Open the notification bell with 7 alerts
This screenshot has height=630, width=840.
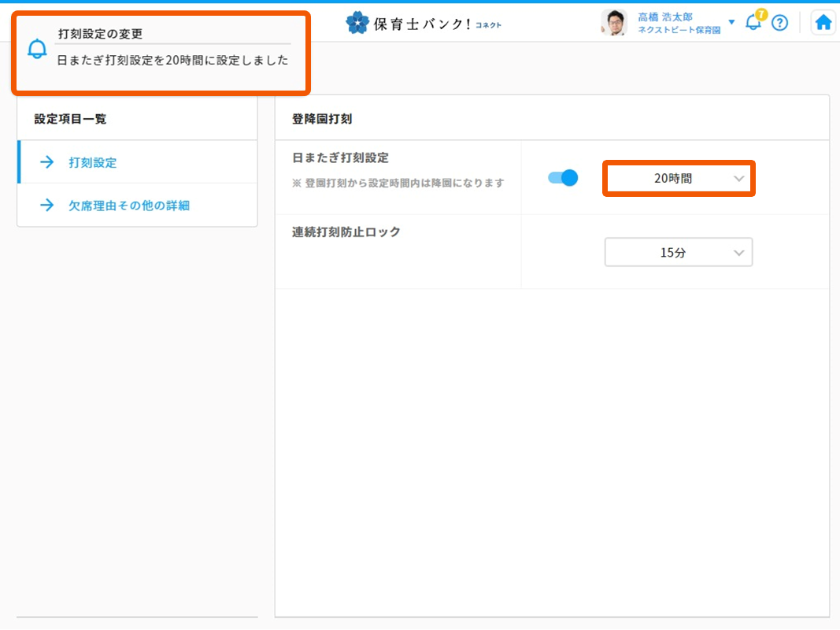pos(753,23)
